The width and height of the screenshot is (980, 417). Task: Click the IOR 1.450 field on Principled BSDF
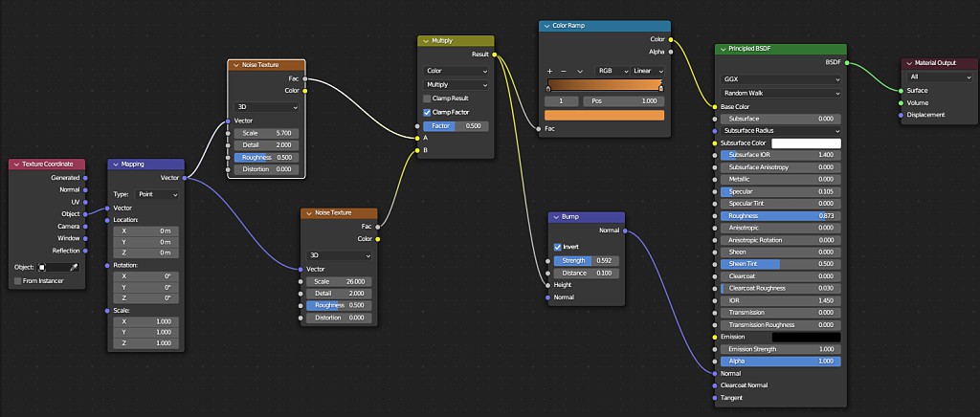coord(781,301)
